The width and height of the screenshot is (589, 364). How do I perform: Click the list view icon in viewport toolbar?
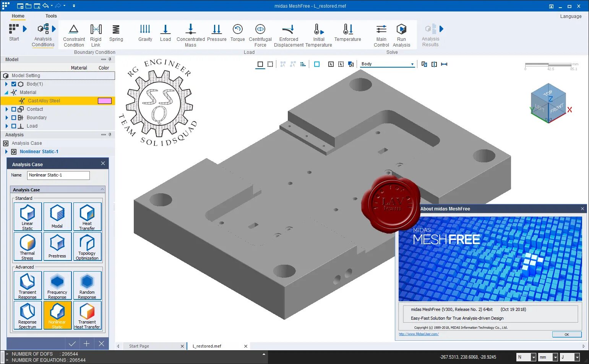[303, 64]
